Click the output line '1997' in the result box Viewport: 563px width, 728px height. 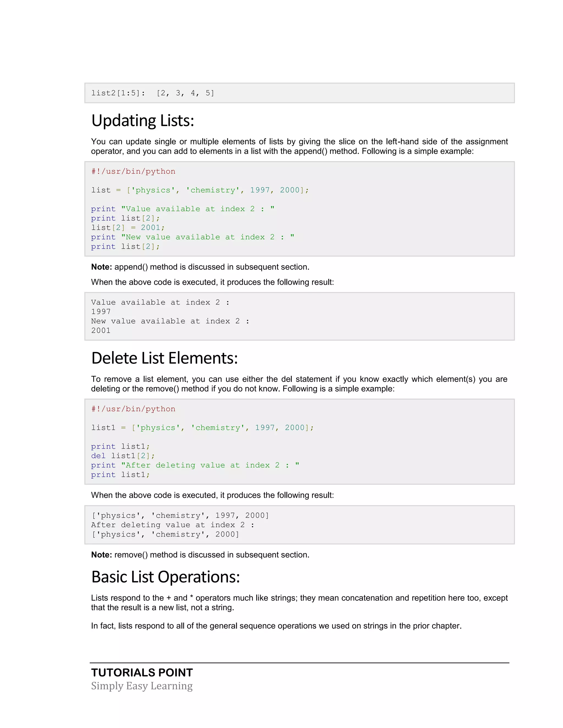(101, 312)
